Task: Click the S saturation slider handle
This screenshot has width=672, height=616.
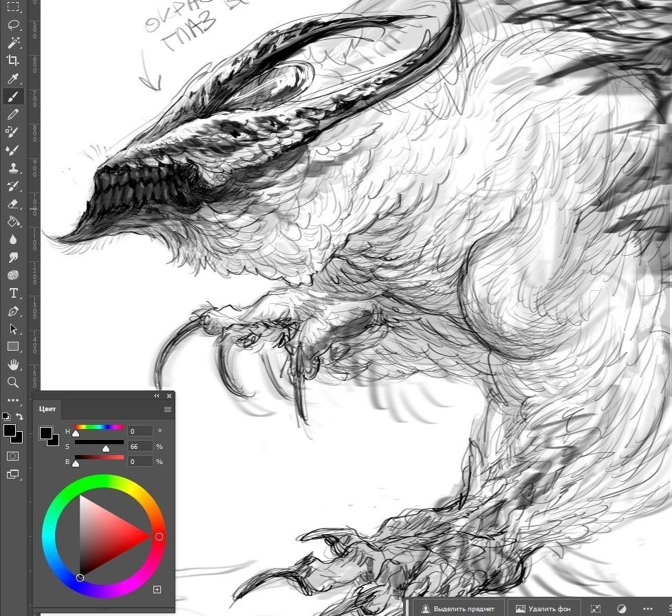Action: point(106,448)
